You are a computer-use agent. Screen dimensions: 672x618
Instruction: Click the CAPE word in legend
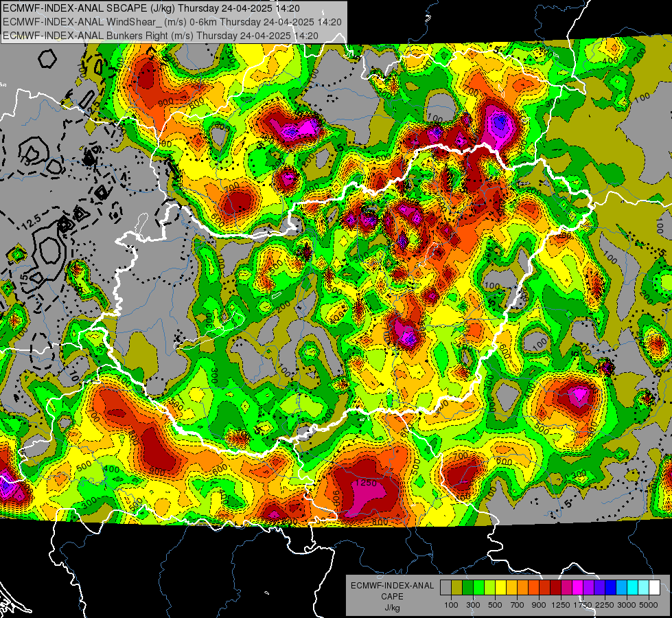click(x=392, y=597)
